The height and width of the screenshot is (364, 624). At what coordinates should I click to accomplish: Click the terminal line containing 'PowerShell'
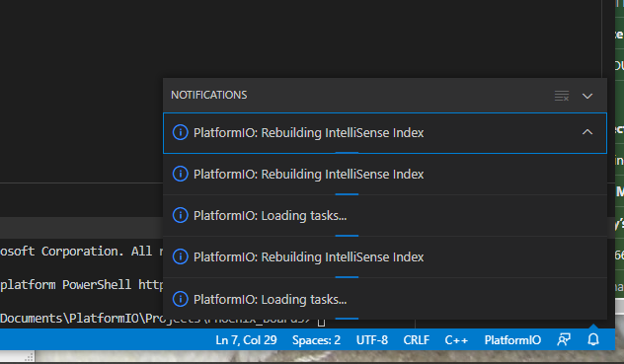click(82, 285)
